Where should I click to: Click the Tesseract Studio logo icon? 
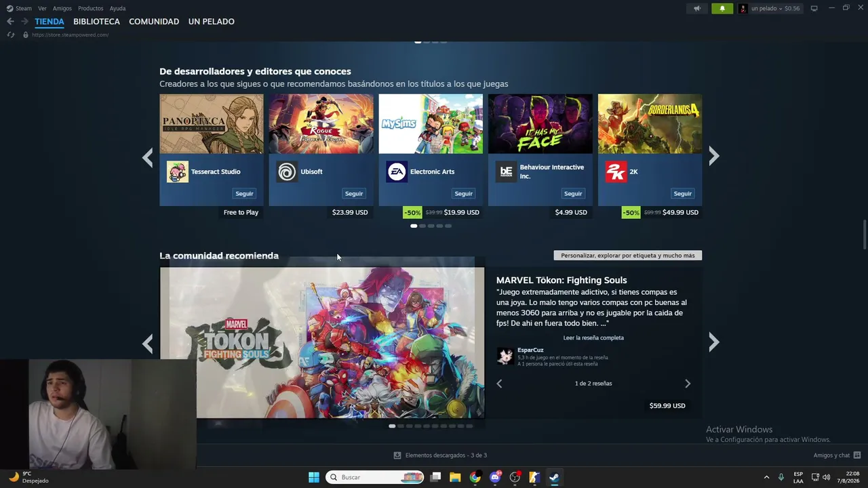(178, 171)
